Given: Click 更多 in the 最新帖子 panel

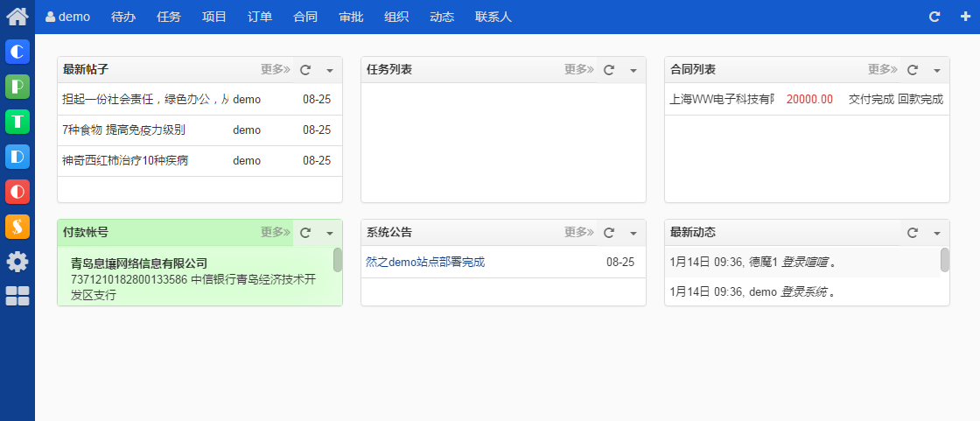Looking at the screenshot, I should coord(276,69).
